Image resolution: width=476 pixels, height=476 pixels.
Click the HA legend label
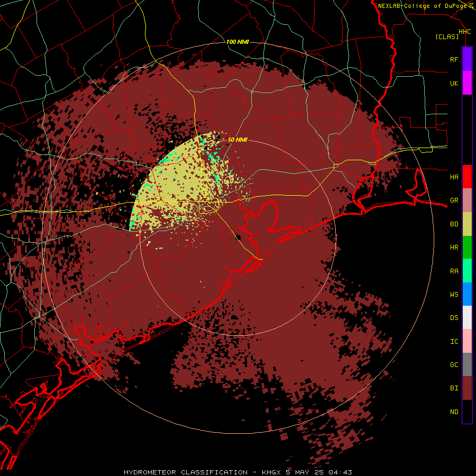[x=454, y=177]
